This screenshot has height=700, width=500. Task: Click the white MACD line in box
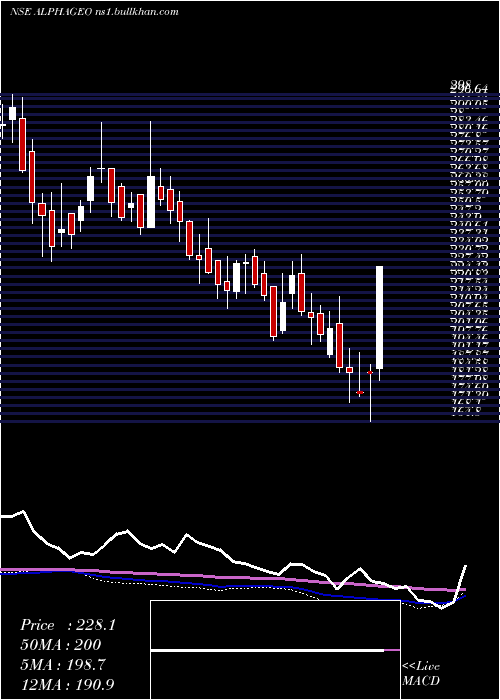pos(267,650)
